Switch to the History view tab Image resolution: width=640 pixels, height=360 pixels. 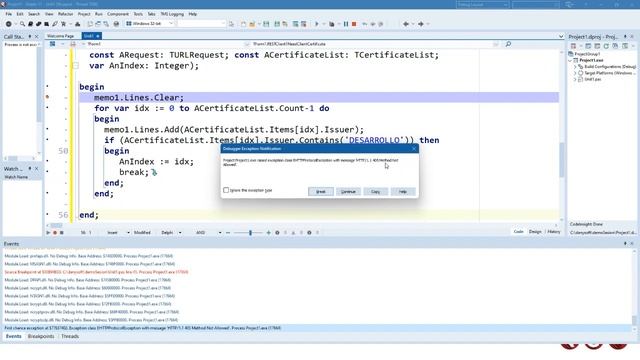[553, 231]
